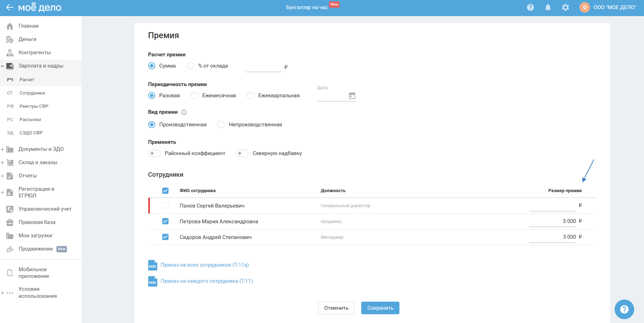Click the Деньги sidebar icon
Image resolution: width=644 pixels, height=323 pixels.
point(10,40)
